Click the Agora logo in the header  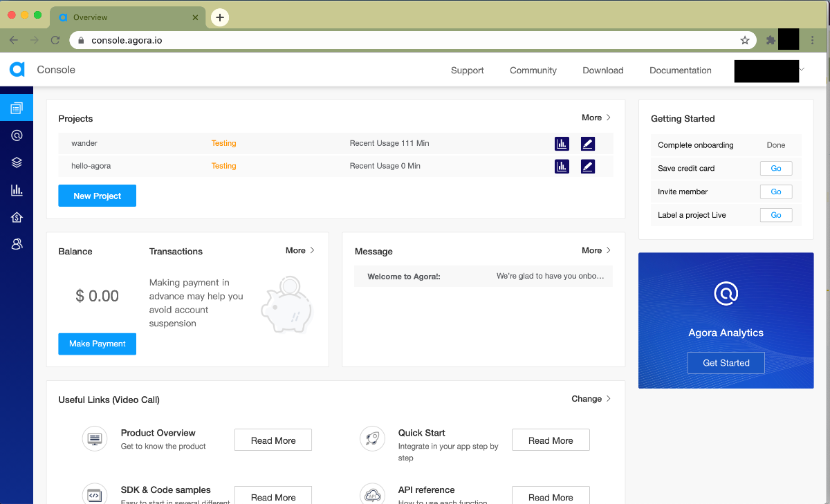pos(17,69)
